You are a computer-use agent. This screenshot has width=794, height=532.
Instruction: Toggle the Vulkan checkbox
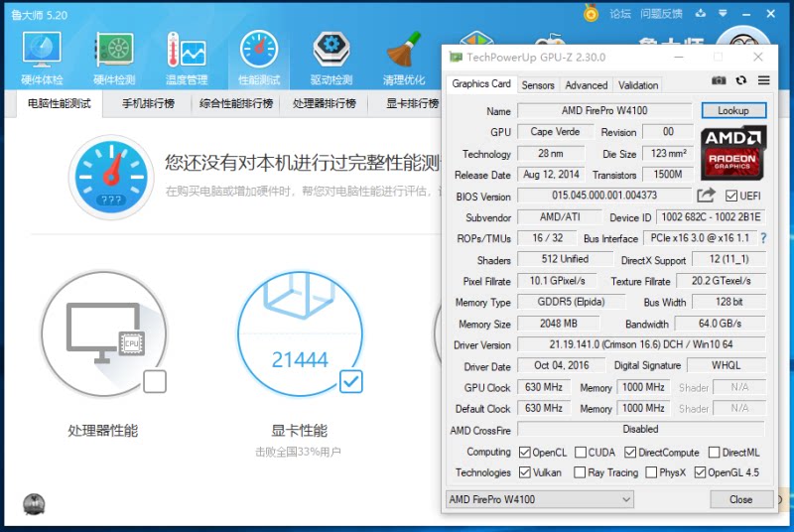tap(525, 472)
